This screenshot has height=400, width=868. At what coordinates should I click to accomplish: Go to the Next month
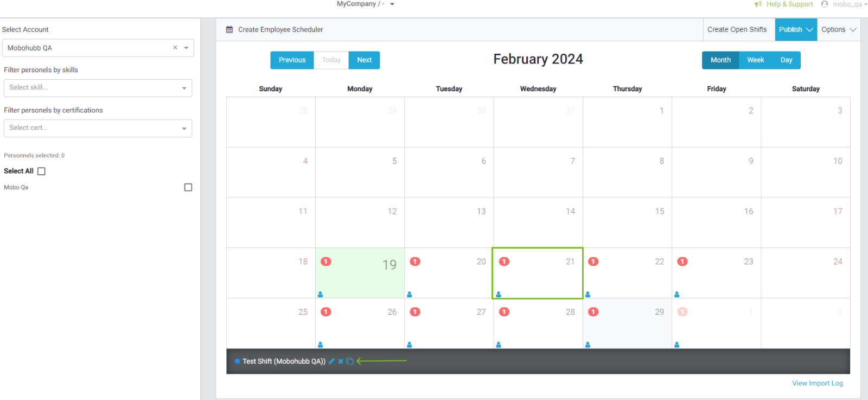[x=364, y=60]
